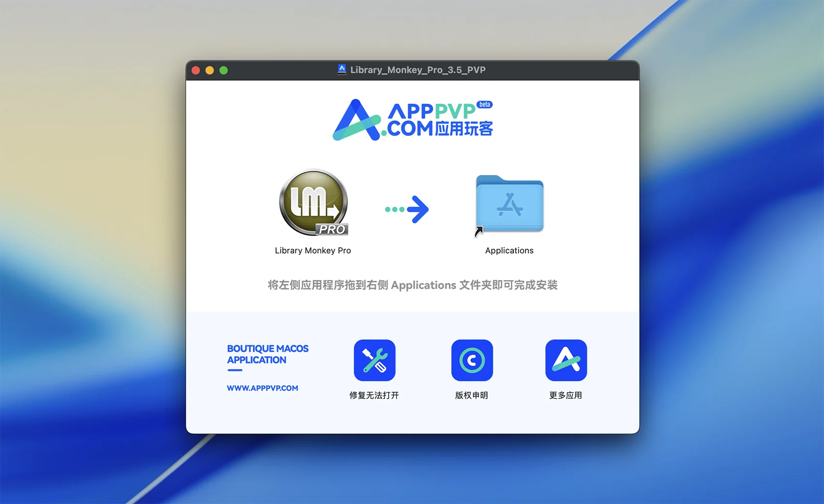Viewport: 824px width, 504px height.
Task: Click the Applications folder shortcut icon
Action: 509,204
